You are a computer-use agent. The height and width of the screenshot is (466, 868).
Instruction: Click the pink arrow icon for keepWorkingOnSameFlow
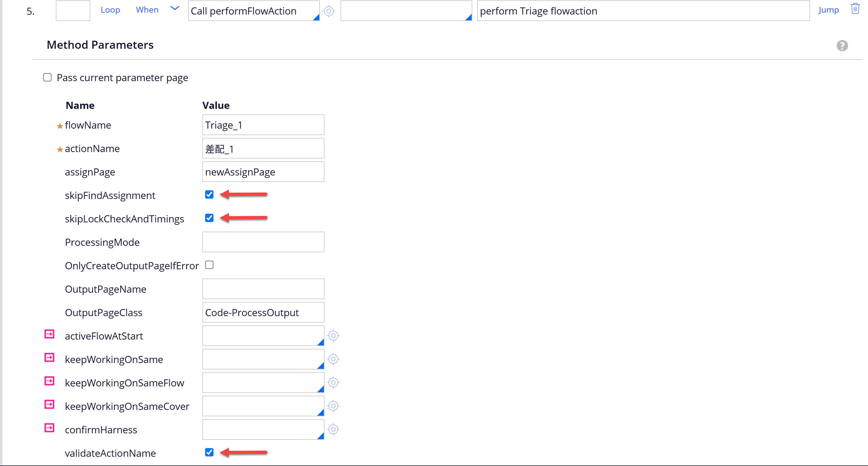pos(50,381)
